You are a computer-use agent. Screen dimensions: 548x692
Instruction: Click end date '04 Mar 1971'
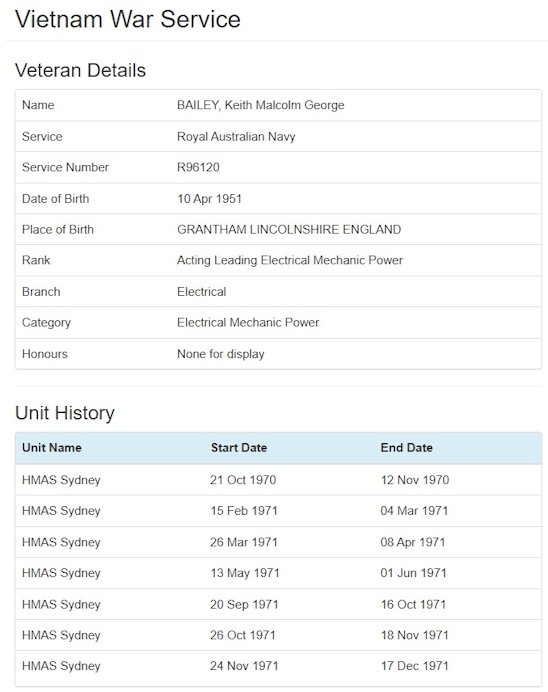414,511
